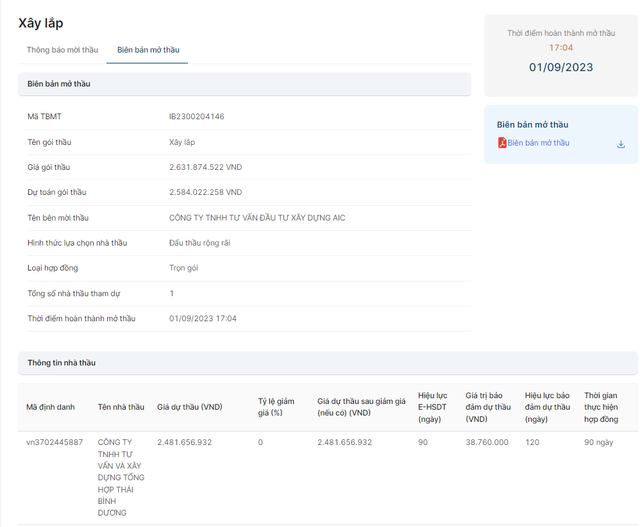Click the Biên bản mở thầu section header
This screenshot has width=640, height=527.
59,84
